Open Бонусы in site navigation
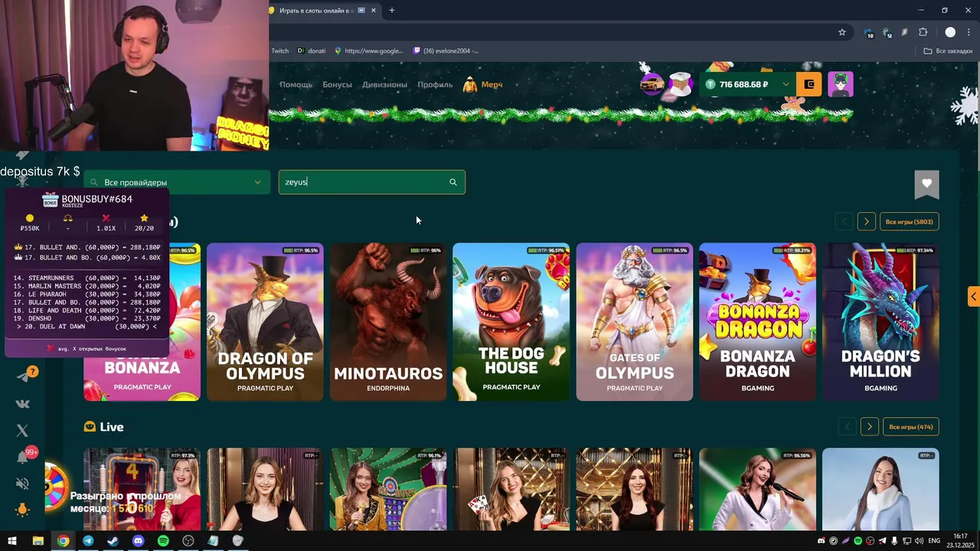Viewport: 980px width, 551px height. (x=337, y=84)
